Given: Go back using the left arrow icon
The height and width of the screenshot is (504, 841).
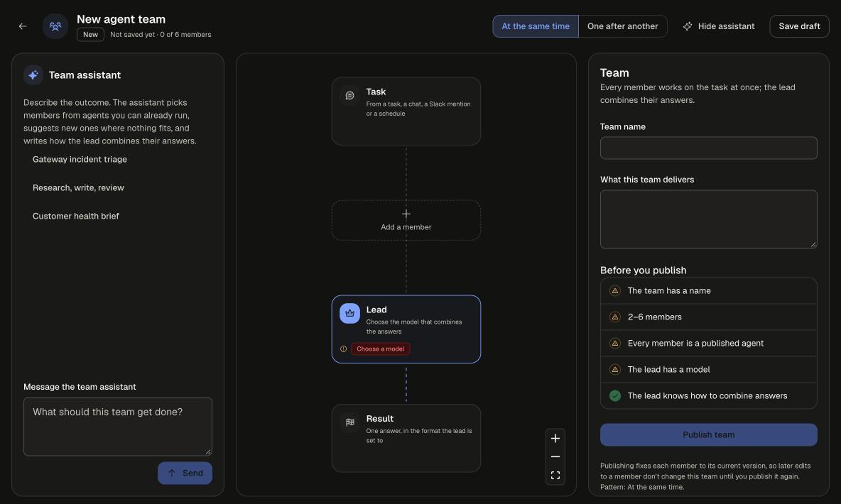Looking at the screenshot, I should [x=23, y=26].
